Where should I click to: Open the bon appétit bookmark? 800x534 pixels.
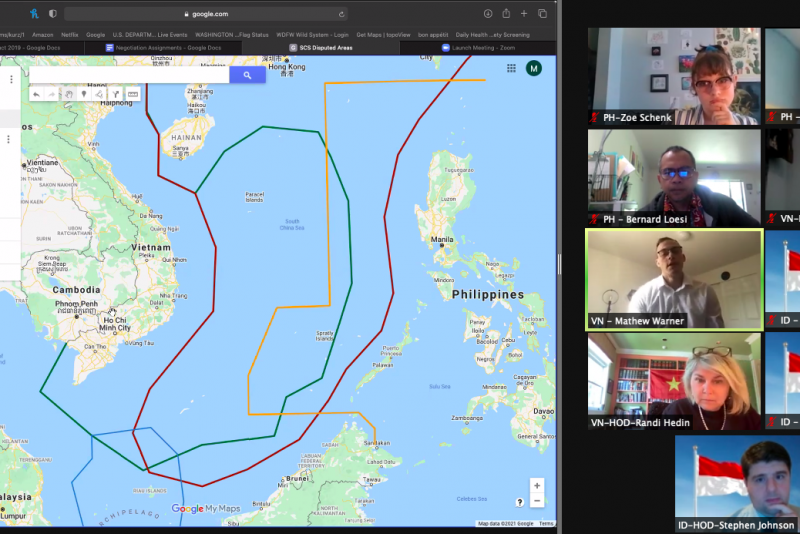(x=433, y=35)
